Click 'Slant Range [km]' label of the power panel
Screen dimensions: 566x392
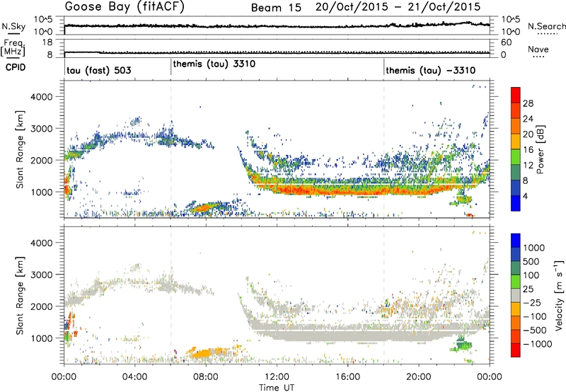[x=20, y=149]
